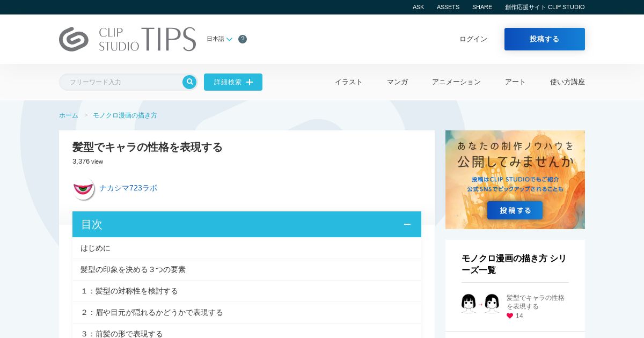Click the ログイン link
644x338 pixels.
click(473, 39)
